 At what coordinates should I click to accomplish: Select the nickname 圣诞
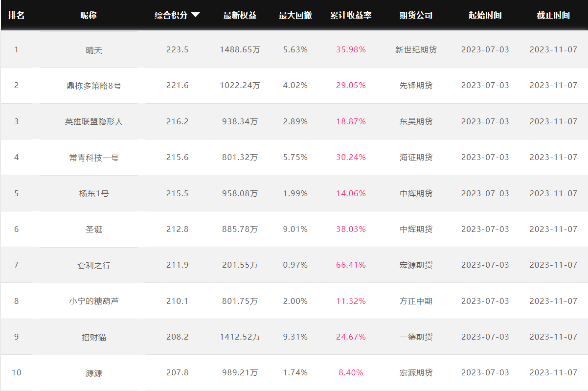click(94, 229)
